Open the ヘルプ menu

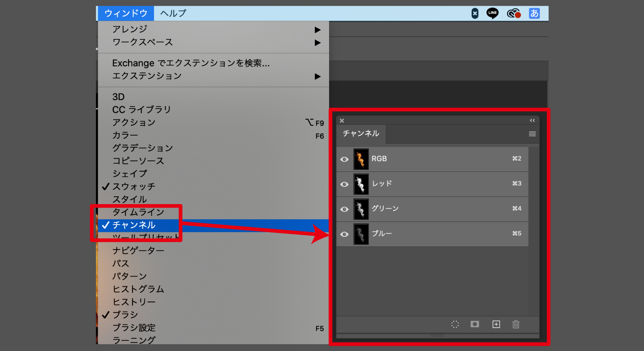(173, 13)
